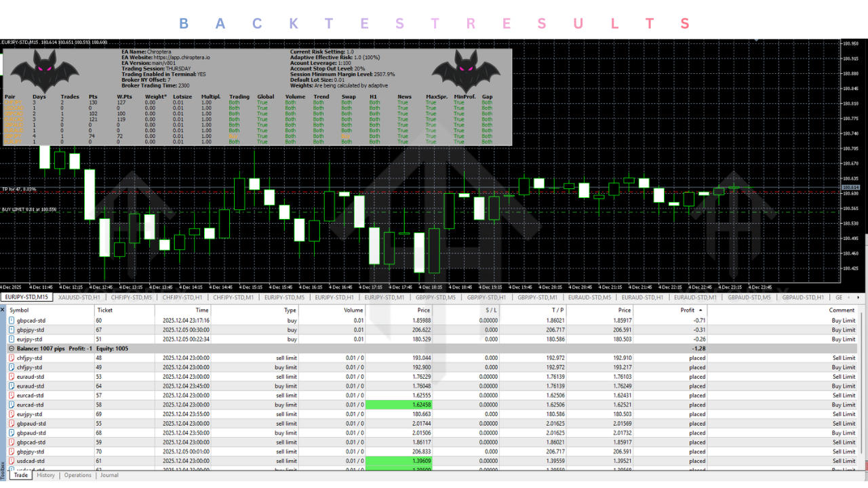Click the pending order icon for usdcad-std ticket 61
The width and height of the screenshot is (868, 488).
tap(11, 461)
